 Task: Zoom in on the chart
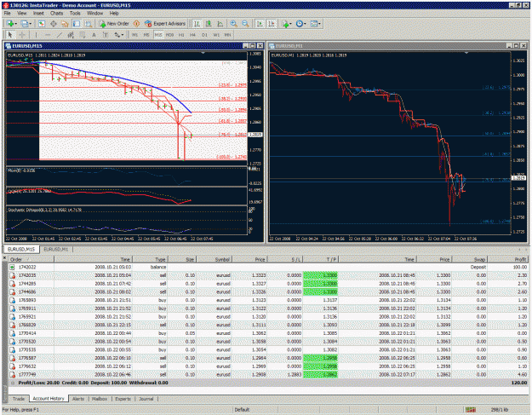click(233, 23)
